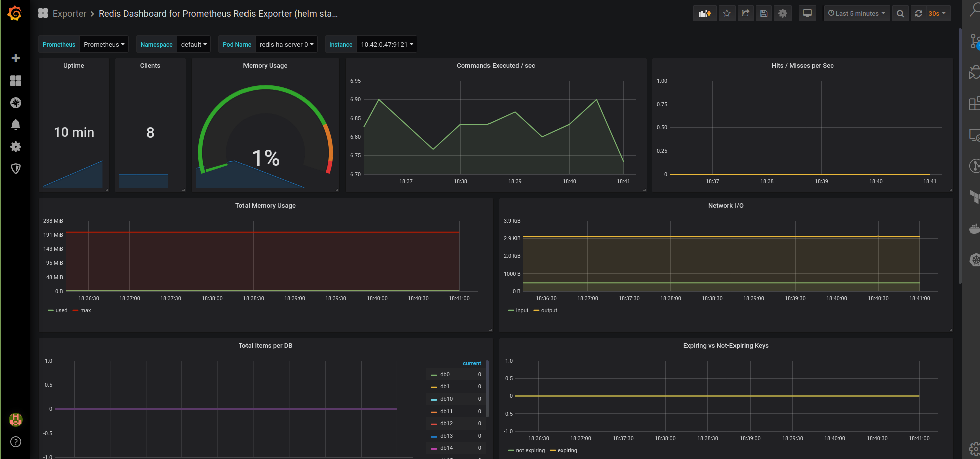Open the 'Commands Executed / sec' panel title menu

click(496, 66)
